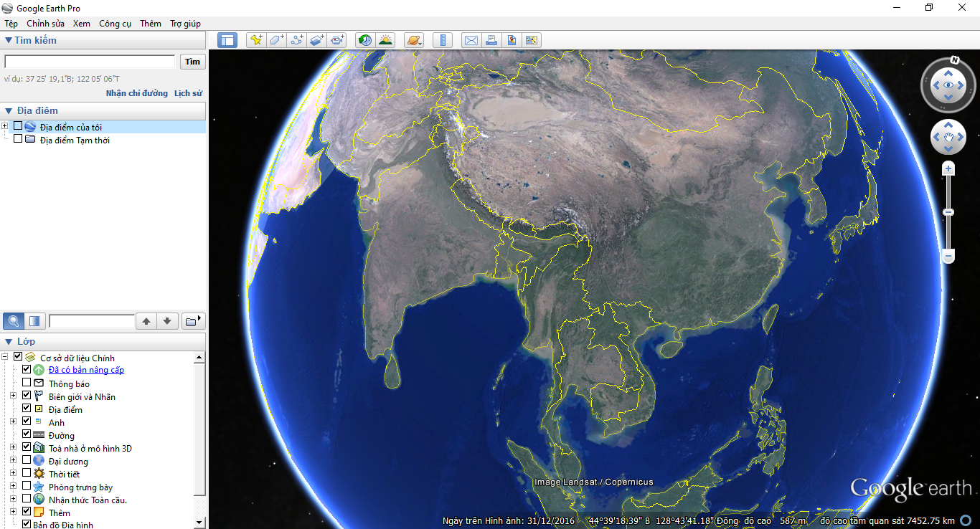Image resolution: width=980 pixels, height=529 pixels.
Task: Move item down with arrow button
Action: click(x=167, y=321)
